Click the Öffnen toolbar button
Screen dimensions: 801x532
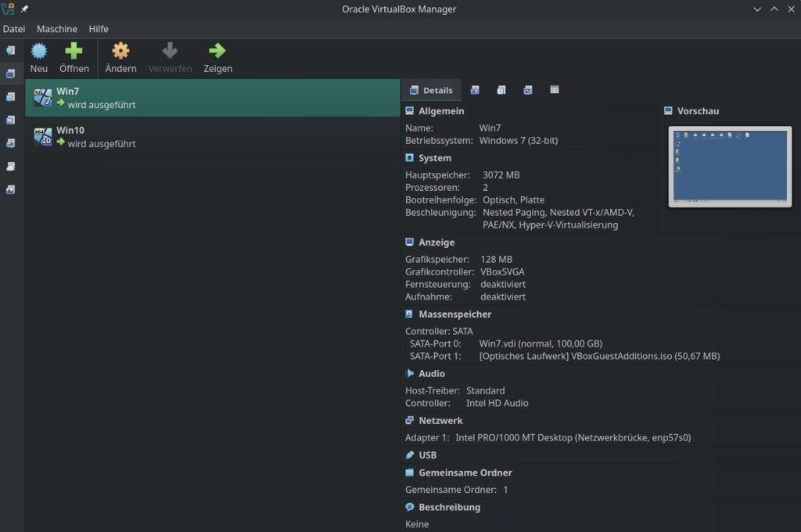[x=74, y=57]
